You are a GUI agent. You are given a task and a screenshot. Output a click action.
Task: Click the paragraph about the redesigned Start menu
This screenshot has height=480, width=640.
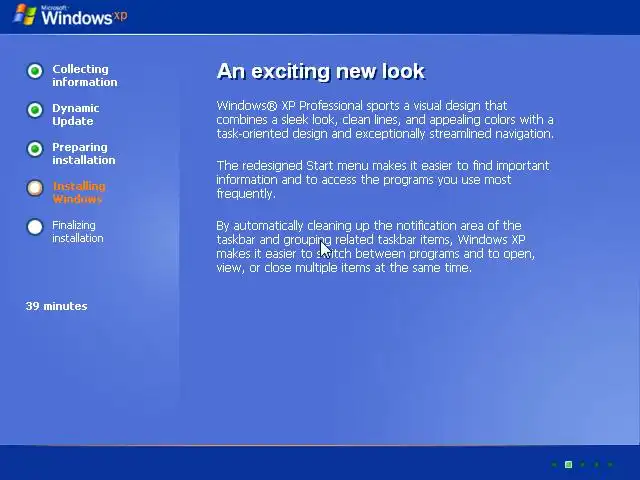pyautogui.click(x=383, y=180)
